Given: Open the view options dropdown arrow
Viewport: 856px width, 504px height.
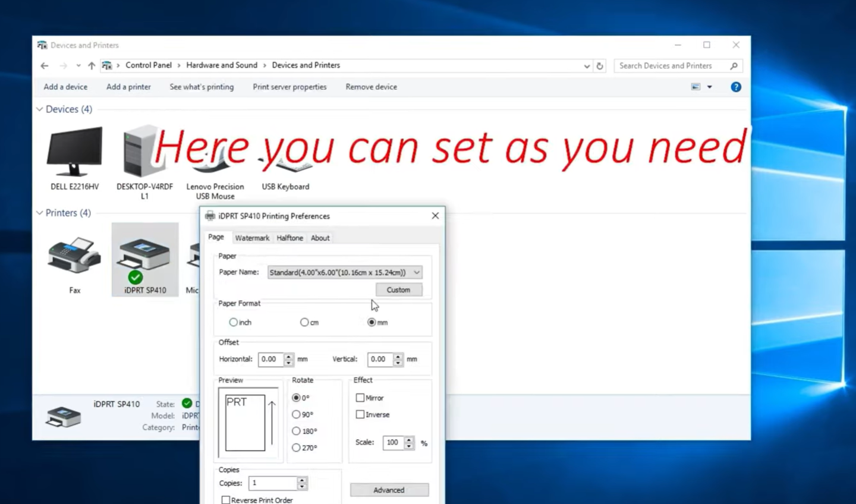Looking at the screenshot, I should pyautogui.click(x=709, y=87).
